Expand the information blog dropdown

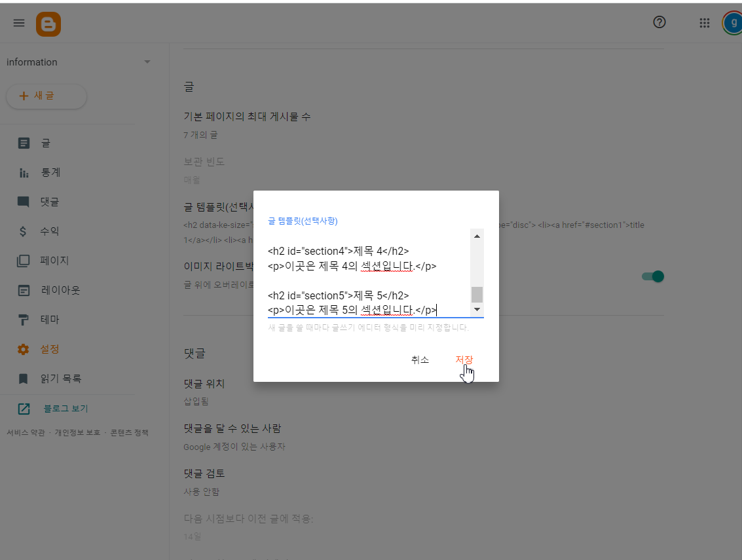pos(147,62)
